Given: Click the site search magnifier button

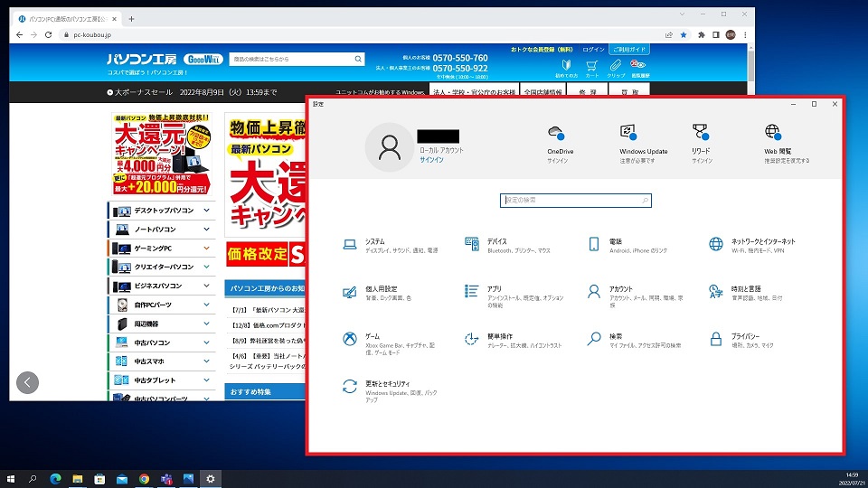Looking at the screenshot, I should [x=358, y=59].
